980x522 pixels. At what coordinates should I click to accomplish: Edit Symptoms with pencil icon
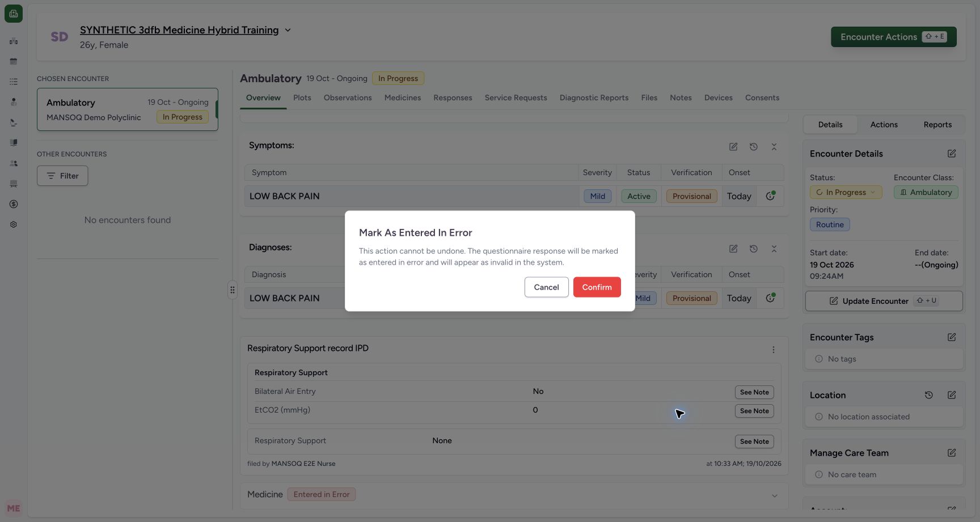tap(733, 147)
